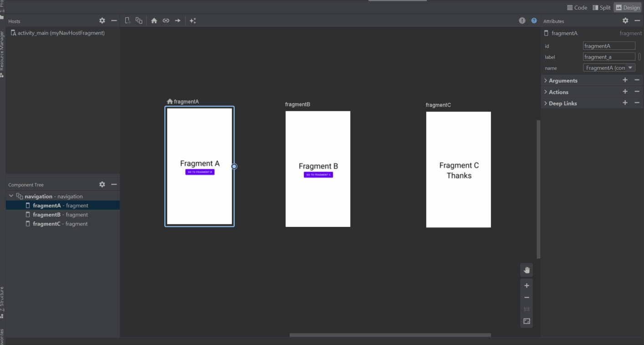The height and width of the screenshot is (345, 644).
Task: Click the New Destination toolbar icon
Action: 128,21
